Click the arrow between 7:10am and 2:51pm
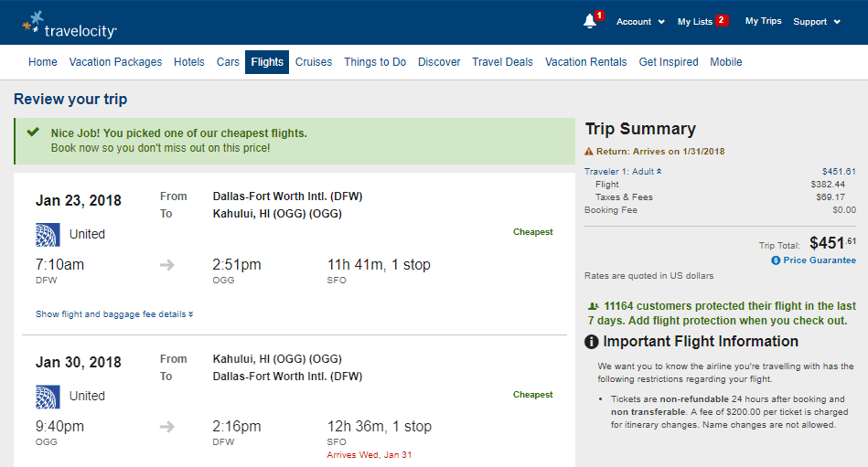 pyautogui.click(x=166, y=265)
